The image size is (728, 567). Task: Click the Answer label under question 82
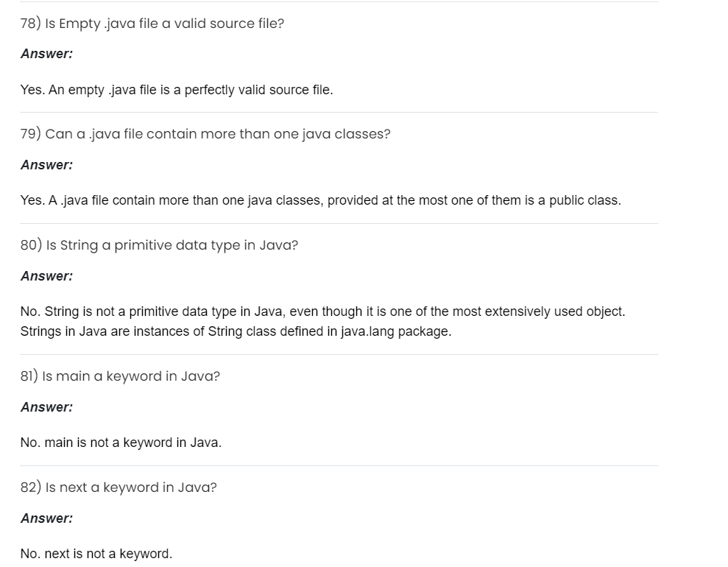[46, 518]
